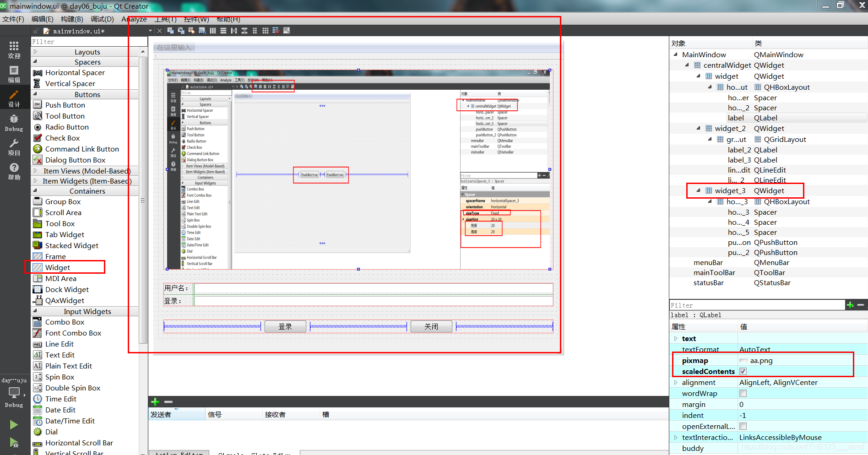Close the mainwindow.ui document with X
Image resolution: width=868 pixels, height=455 pixels.
click(x=159, y=31)
